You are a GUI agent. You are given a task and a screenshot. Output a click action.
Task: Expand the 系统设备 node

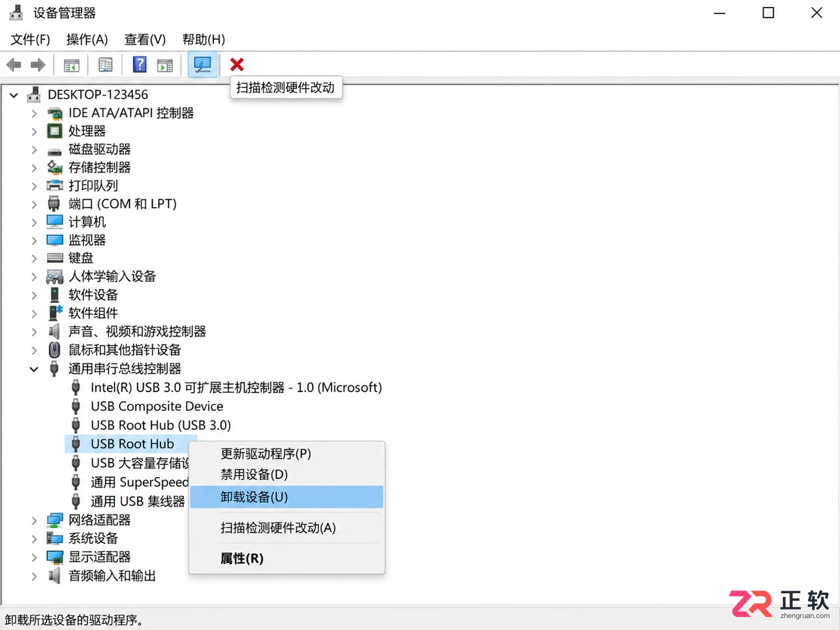click(34, 539)
